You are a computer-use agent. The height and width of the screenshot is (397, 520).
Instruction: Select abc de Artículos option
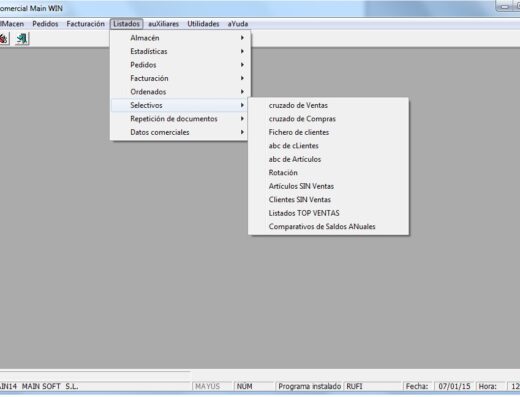[328, 159]
